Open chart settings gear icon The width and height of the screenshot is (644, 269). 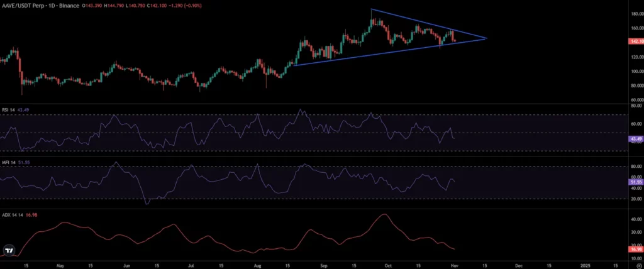point(638,266)
